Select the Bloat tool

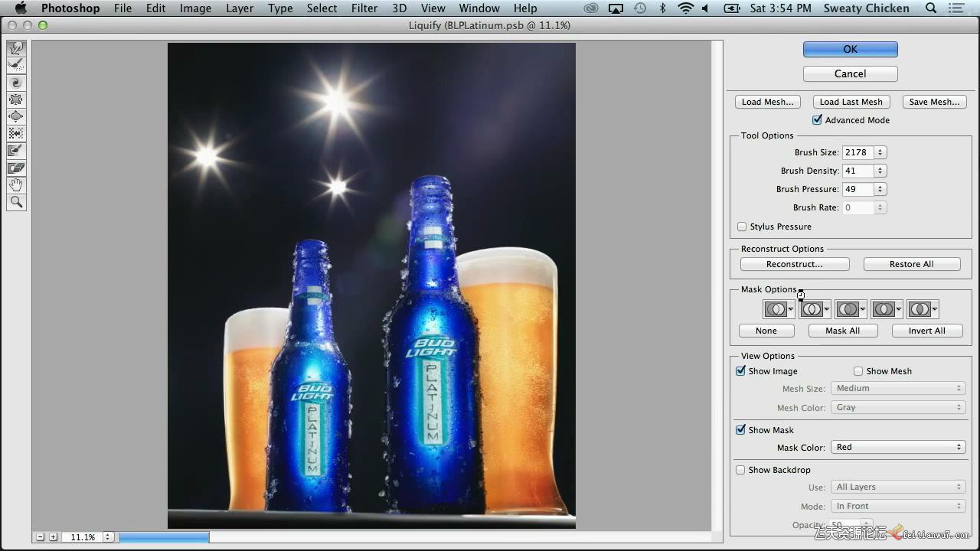pyautogui.click(x=16, y=117)
